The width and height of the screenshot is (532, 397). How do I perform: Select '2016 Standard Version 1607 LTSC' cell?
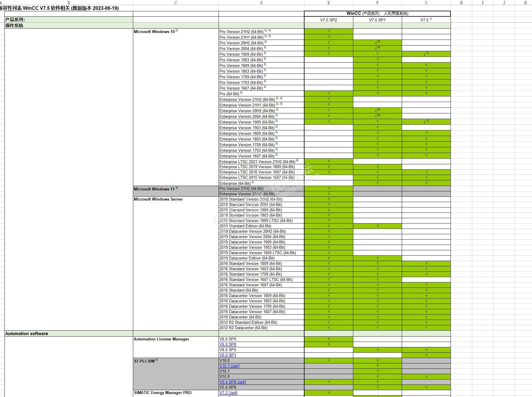(261, 280)
